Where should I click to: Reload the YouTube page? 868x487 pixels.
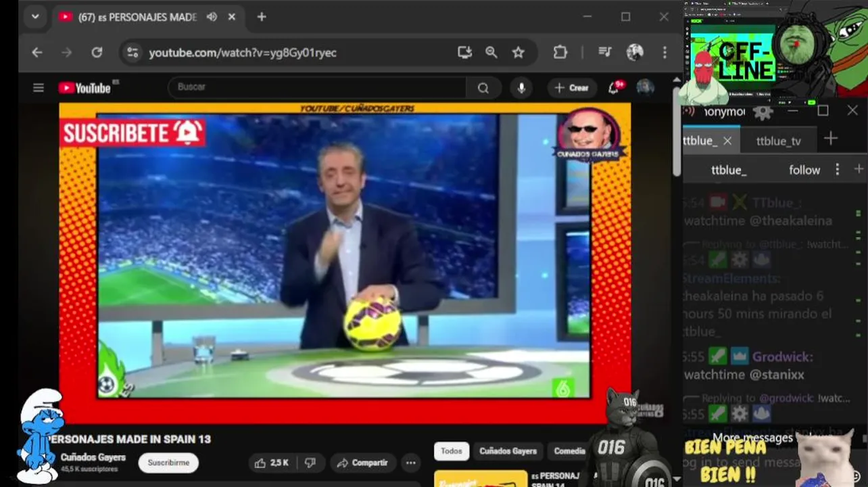pyautogui.click(x=97, y=52)
